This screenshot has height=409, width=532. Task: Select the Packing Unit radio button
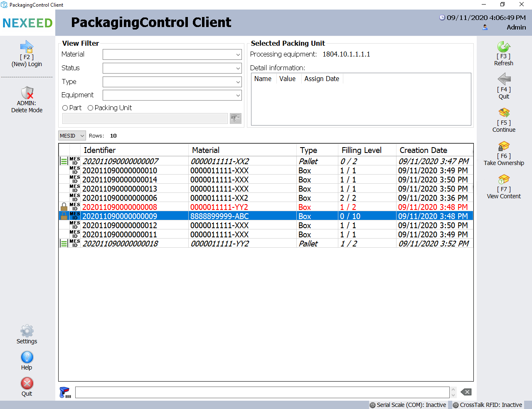click(x=91, y=108)
